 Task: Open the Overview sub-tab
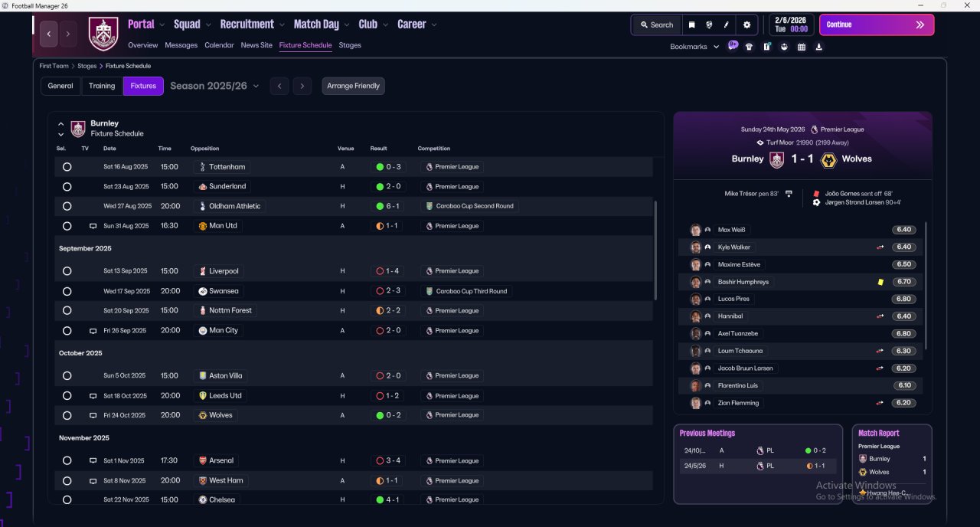tap(143, 45)
